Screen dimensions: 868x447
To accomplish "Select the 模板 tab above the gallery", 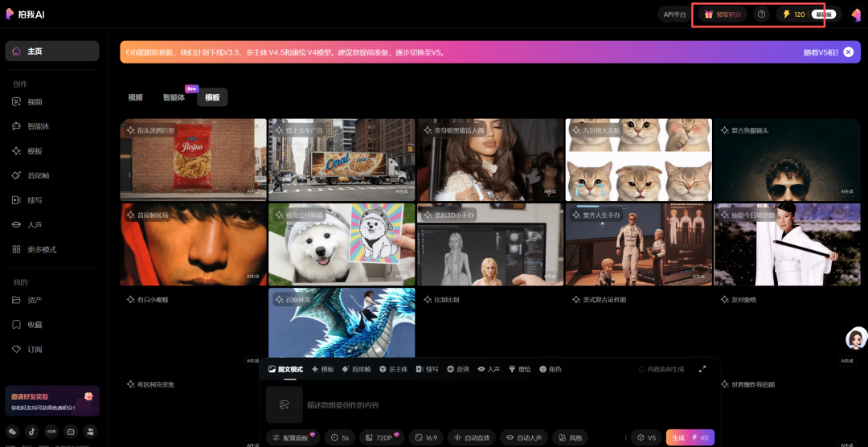I will tap(212, 97).
